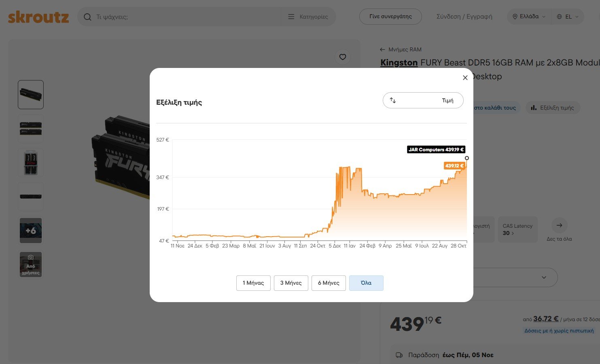Click the 527 € axis label
The image size is (600, 364).
click(163, 140)
